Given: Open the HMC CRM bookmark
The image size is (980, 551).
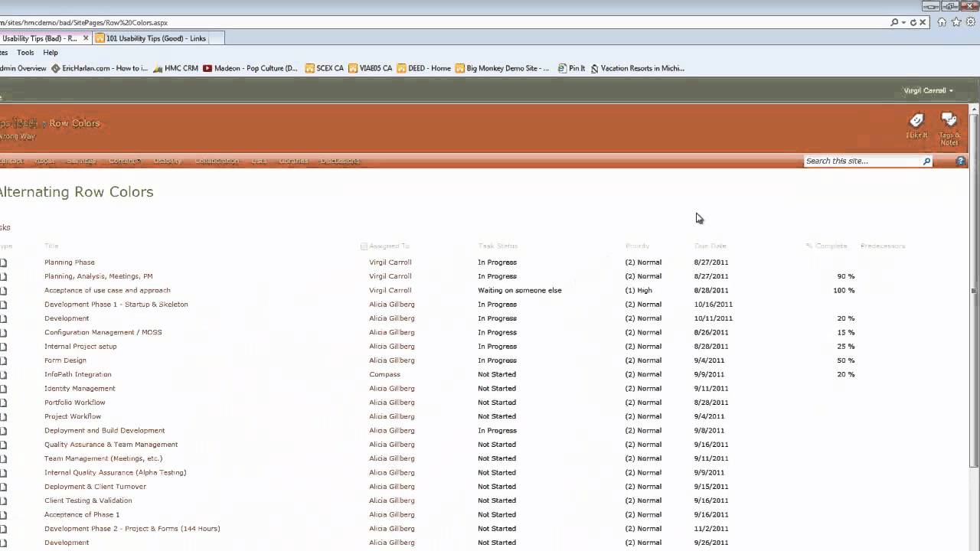Looking at the screenshot, I should [175, 68].
